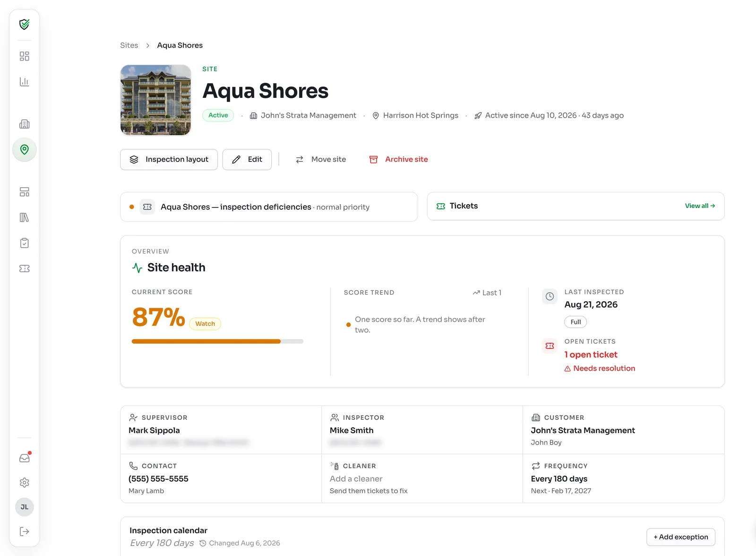Open the Aqua Shores building photo
This screenshot has width=756, height=556.
(156, 100)
